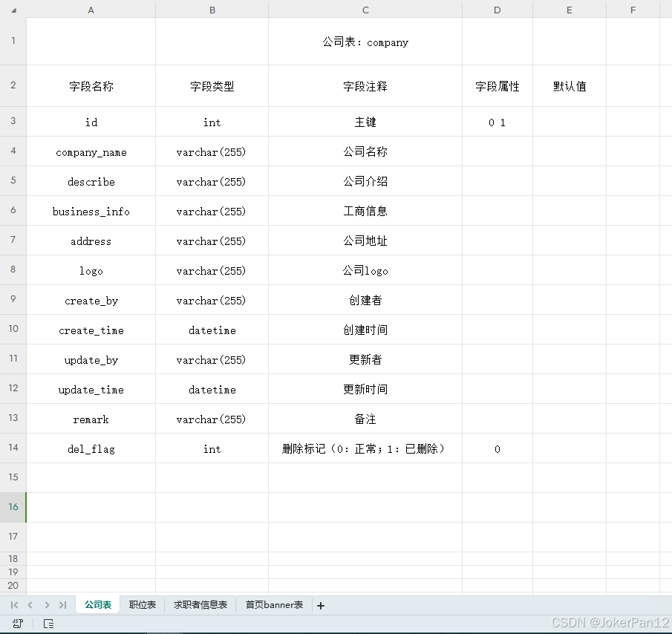Image resolution: width=672 pixels, height=634 pixels.
Task: Select column C header
Action: 365,10
